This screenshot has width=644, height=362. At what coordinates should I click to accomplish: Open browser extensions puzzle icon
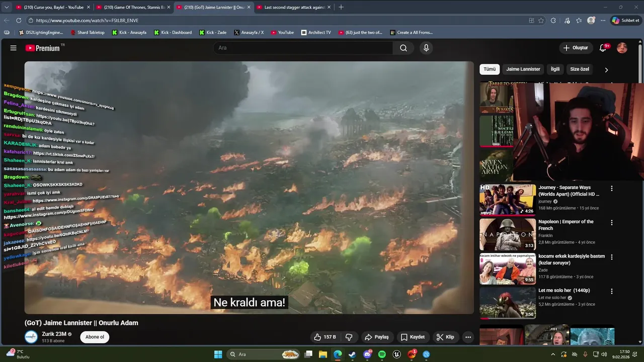coord(553,21)
